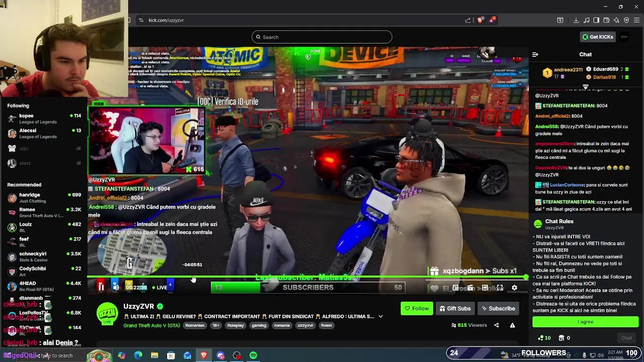The height and width of the screenshot is (362, 644).
Task: Open schneckyirl in Recommended channels
Action: click(44, 256)
